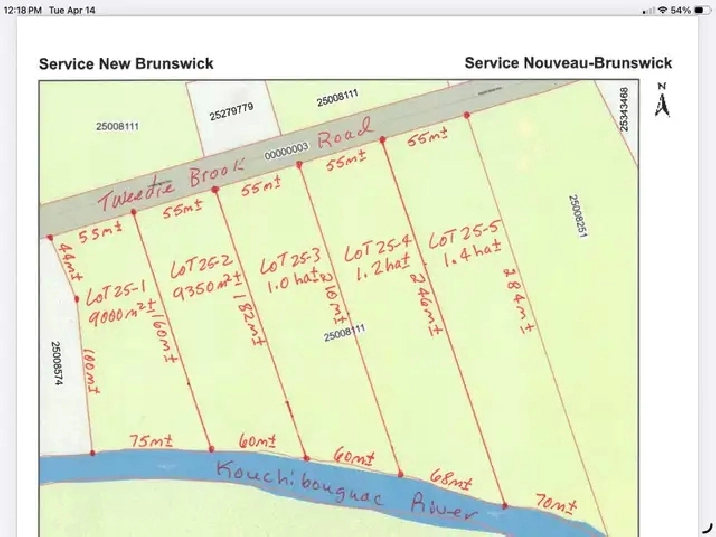Click the 12:18 PM clock in status bar
The width and height of the screenshot is (716, 537).
tap(21, 10)
